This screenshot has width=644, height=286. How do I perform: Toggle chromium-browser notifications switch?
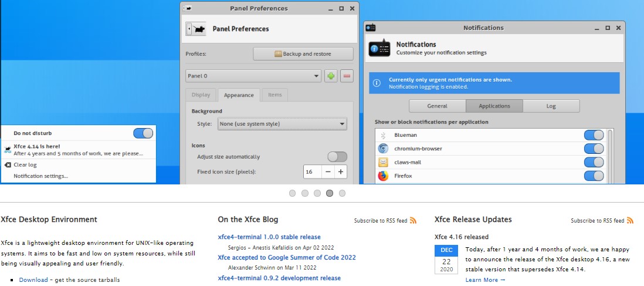pyautogui.click(x=594, y=149)
